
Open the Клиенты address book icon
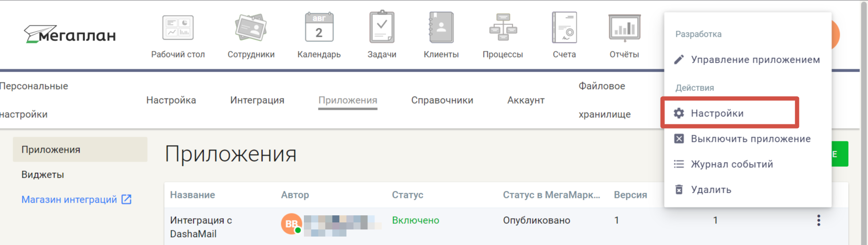(x=441, y=28)
